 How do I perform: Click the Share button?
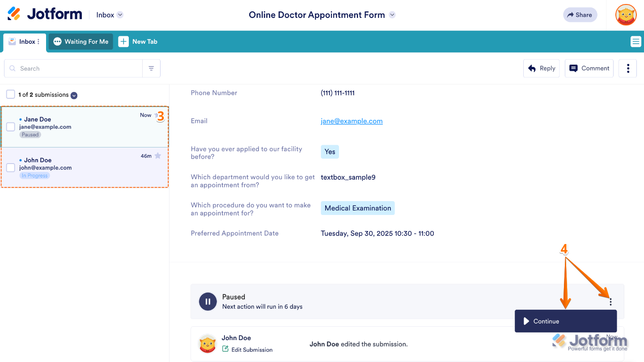pyautogui.click(x=580, y=14)
